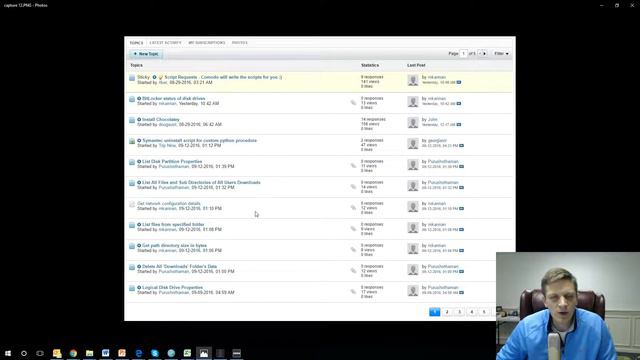Open the Install Chocolatey topic
Image resolution: width=640 pixels, height=360 pixels.
pos(161,120)
